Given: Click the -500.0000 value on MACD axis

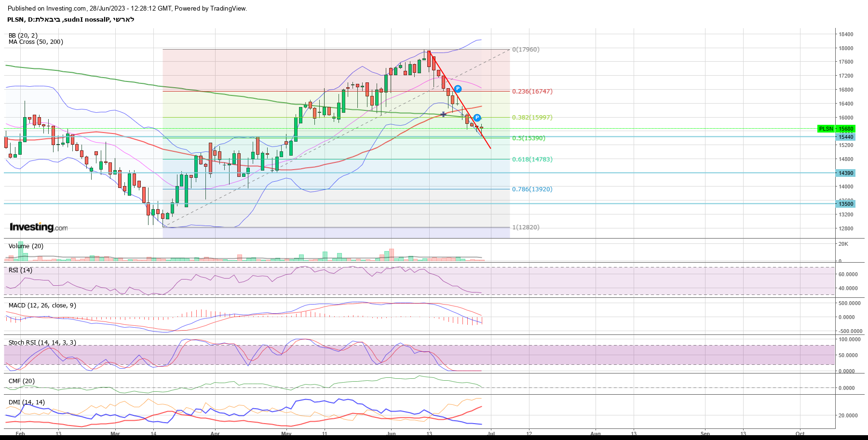Looking at the screenshot, I should pos(850,332).
